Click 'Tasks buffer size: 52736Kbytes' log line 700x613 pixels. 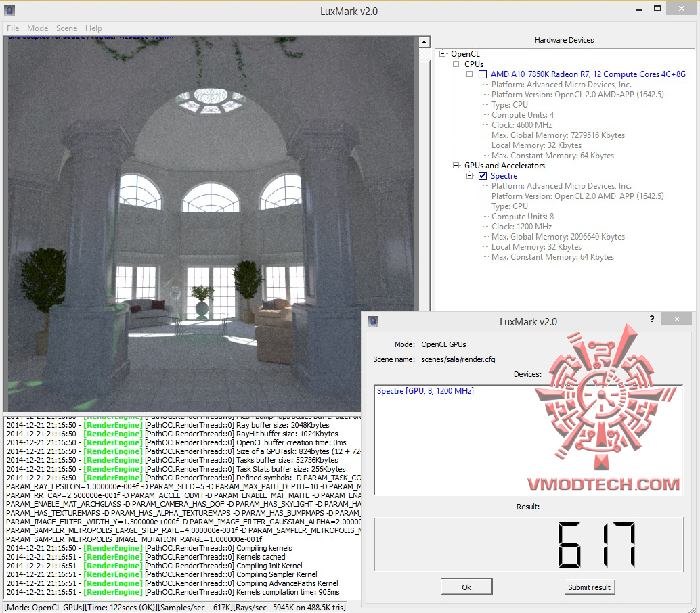coord(173,460)
